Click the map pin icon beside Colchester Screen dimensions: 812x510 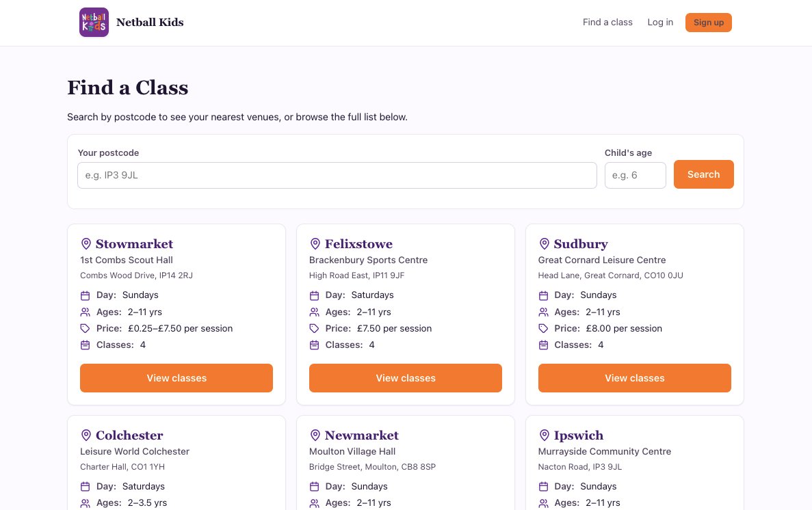tap(86, 435)
